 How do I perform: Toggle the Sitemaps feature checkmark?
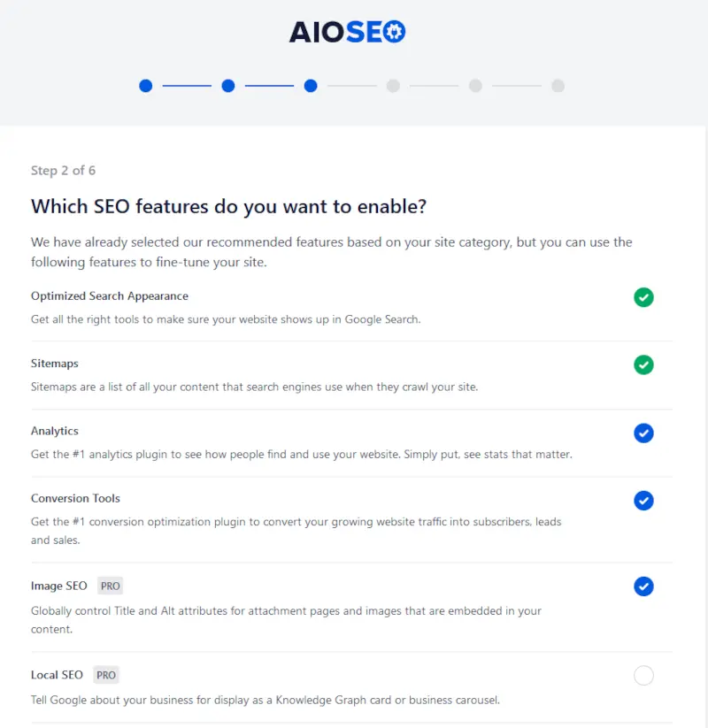[x=643, y=364]
